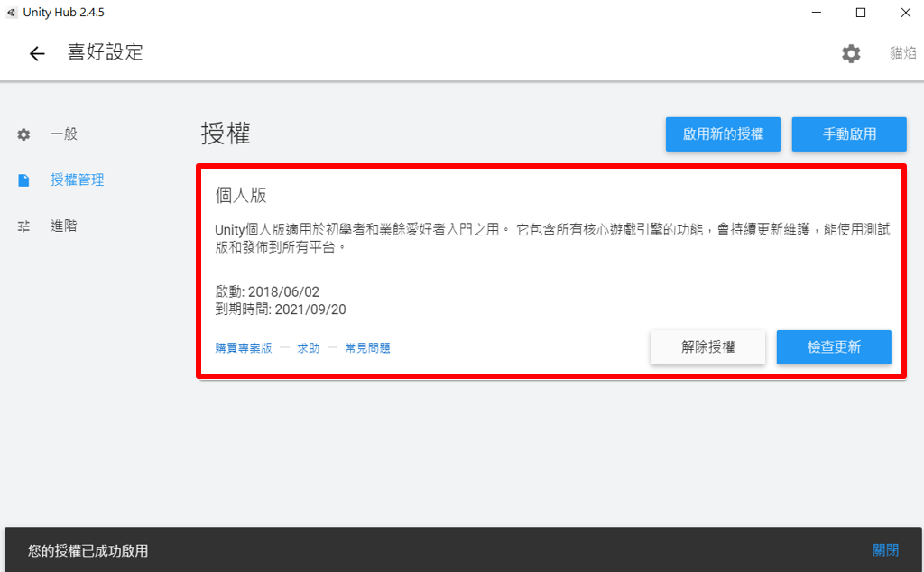
Task: Click the 啟用新的授權 button
Action: pyautogui.click(x=723, y=134)
